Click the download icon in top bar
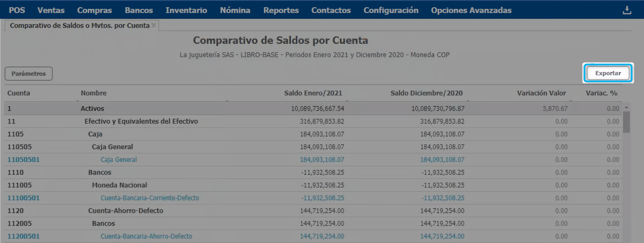 click(x=627, y=10)
